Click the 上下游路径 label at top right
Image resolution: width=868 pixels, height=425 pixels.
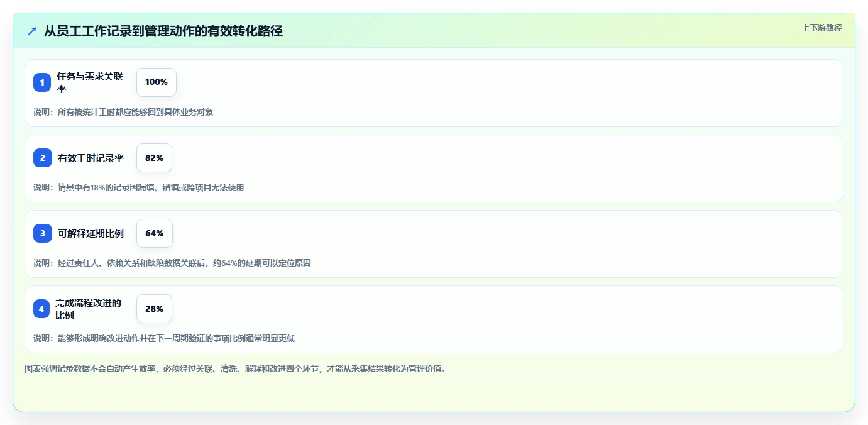pyautogui.click(x=821, y=28)
